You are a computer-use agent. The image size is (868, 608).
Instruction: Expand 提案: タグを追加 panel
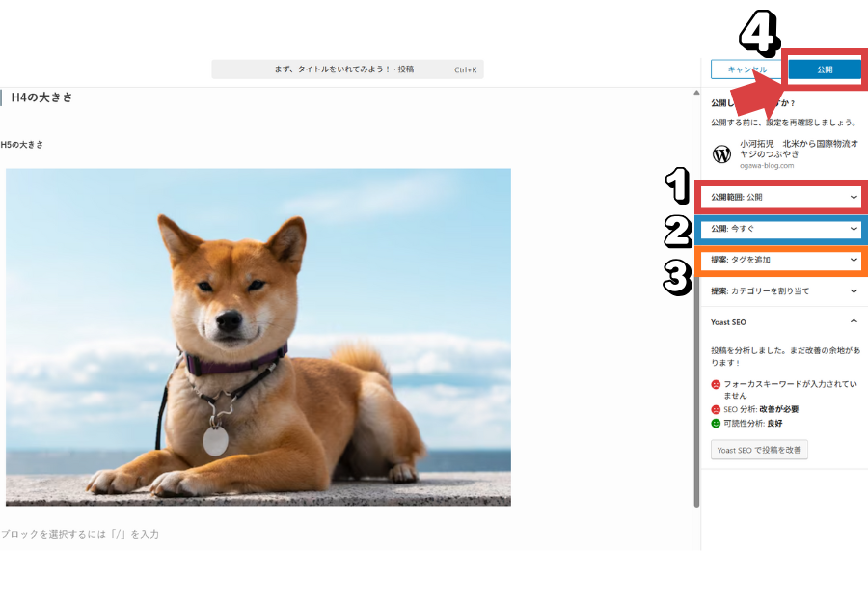click(783, 260)
